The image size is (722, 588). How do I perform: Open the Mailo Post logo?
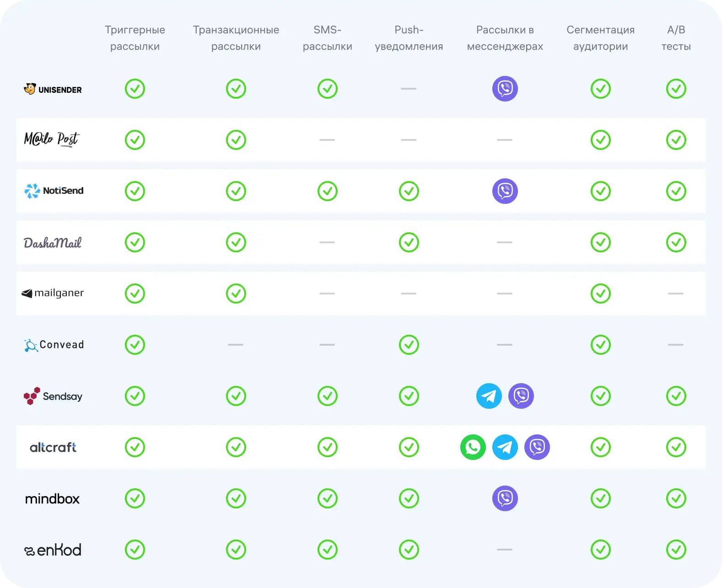pos(52,139)
